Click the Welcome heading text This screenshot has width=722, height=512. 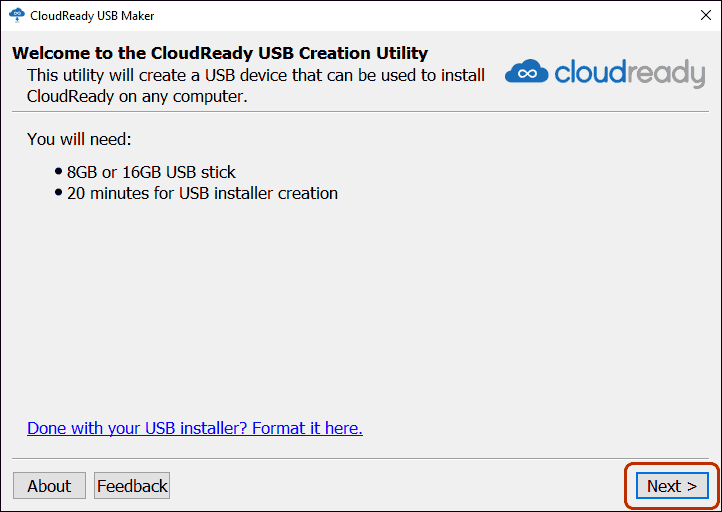click(x=220, y=53)
